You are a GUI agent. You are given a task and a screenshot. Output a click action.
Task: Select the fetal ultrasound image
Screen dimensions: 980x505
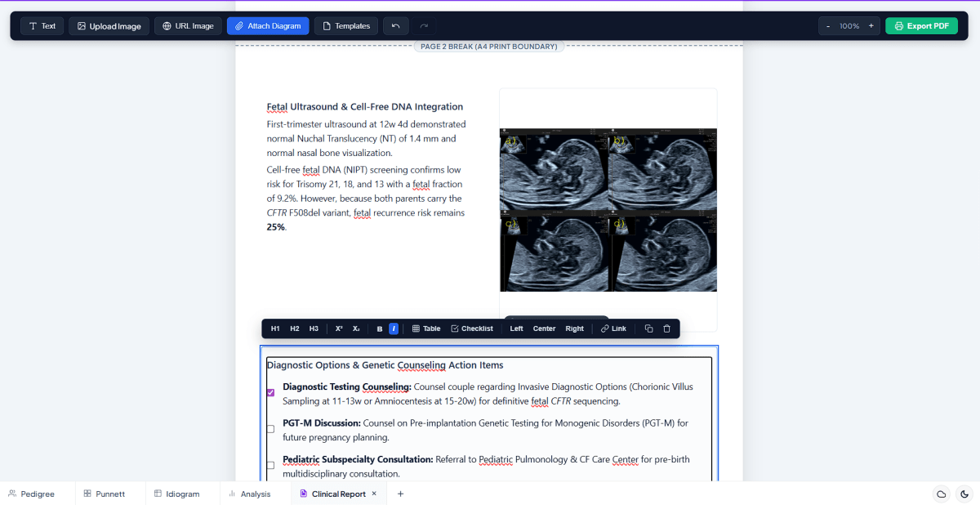(x=608, y=210)
